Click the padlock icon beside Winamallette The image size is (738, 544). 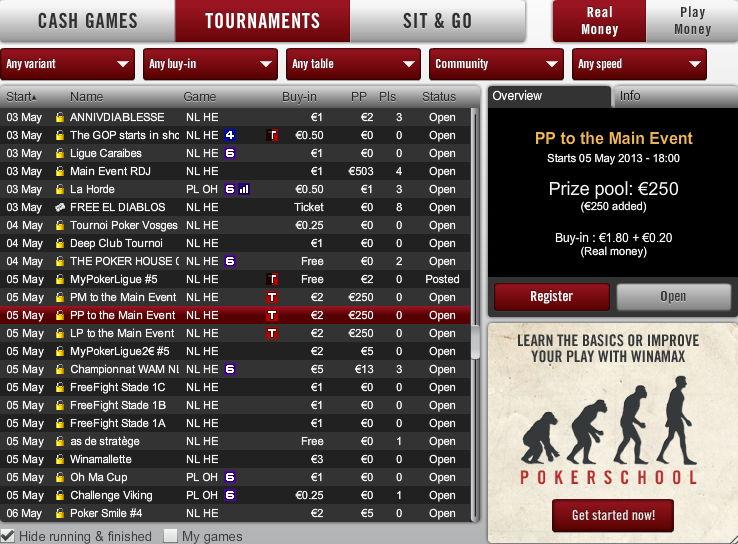coord(60,459)
